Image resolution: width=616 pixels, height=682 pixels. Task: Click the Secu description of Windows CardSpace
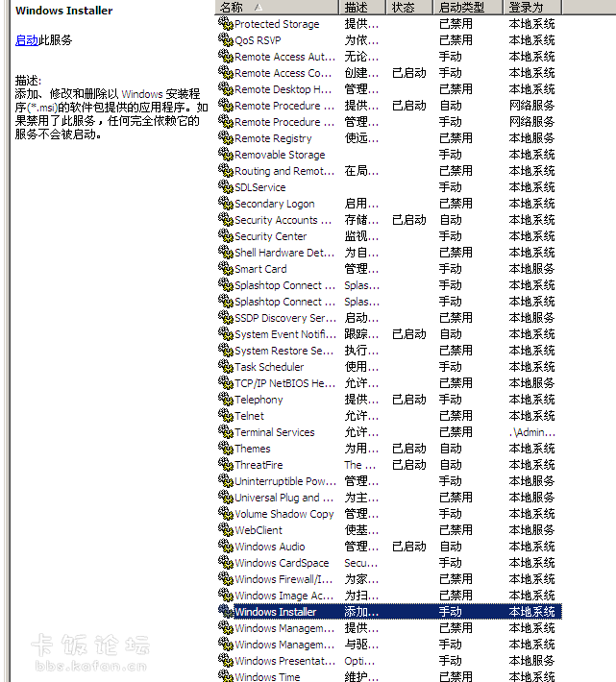click(x=361, y=562)
